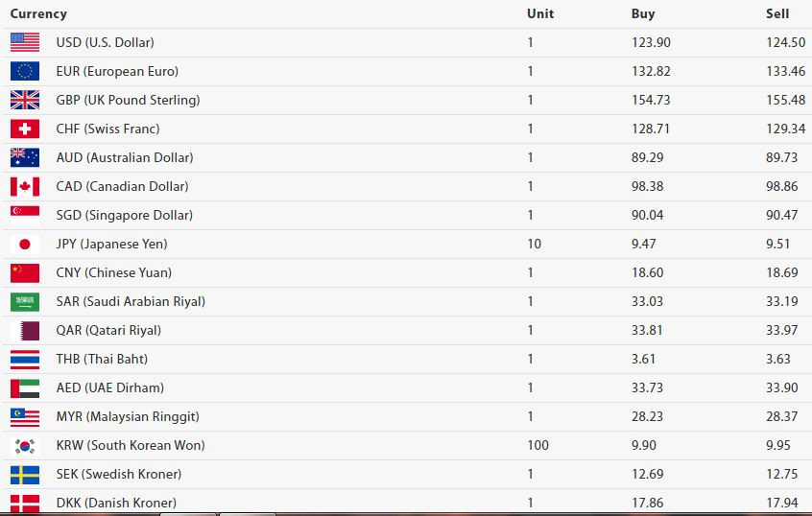
Task: Select the European Union flag icon
Action: click(x=25, y=71)
